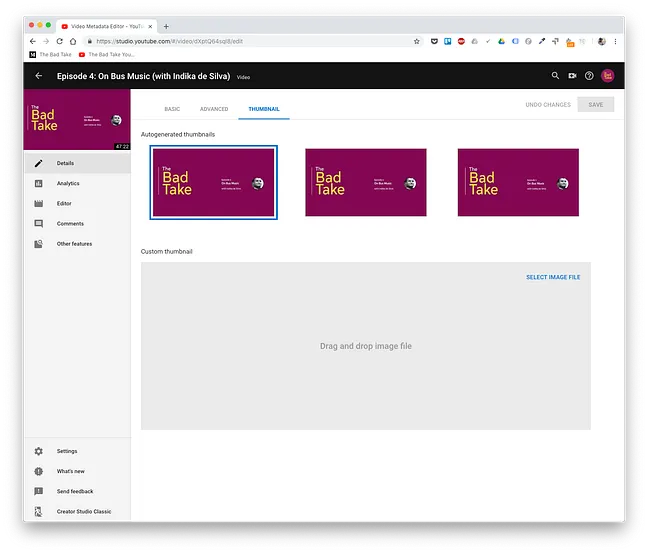Viewport: 648px width, 553px height.
Task: Open Chrome's three-dot menu
Action: pyautogui.click(x=615, y=41)
